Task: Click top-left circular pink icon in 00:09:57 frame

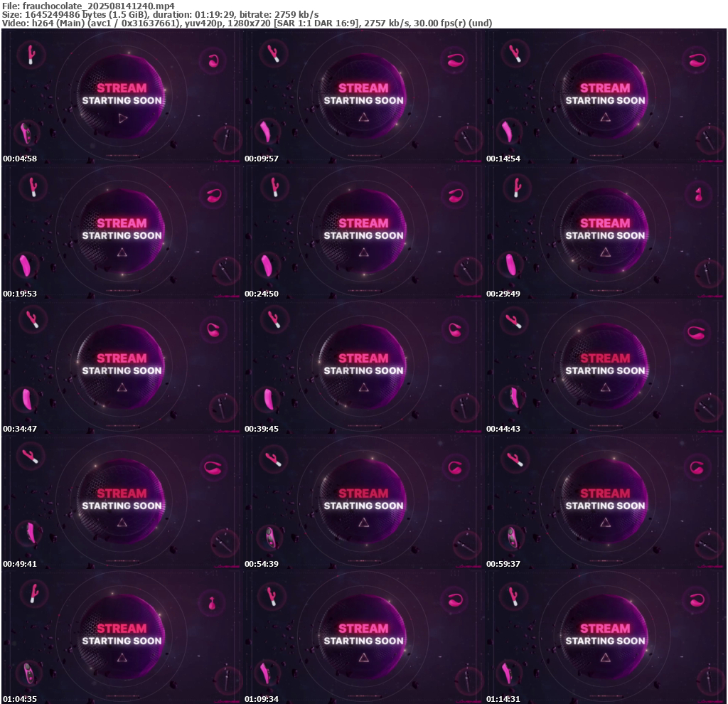Action: point(272,54)
